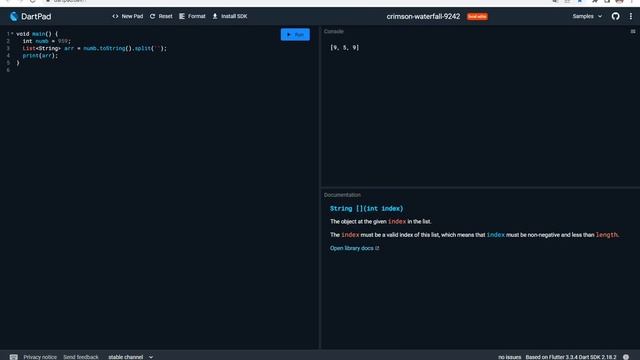Image resolution: width=640 pixels, height=360 pixels.
Task: Open the keyboard shortcuts icon in footer
Action: (13, 357)
